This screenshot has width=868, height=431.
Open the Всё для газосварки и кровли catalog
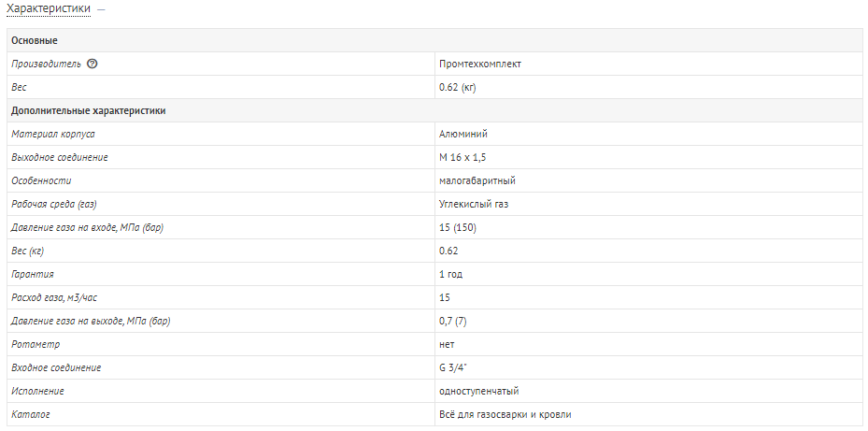pyautogui.click(x=505, y=414)
